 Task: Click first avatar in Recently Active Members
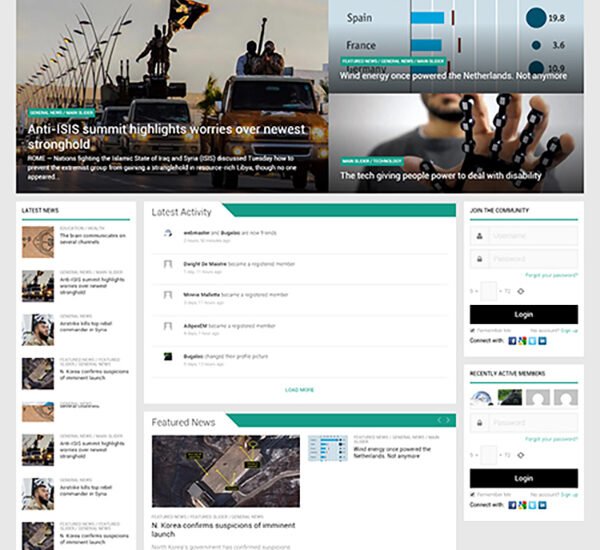click(x=481, y=398)
